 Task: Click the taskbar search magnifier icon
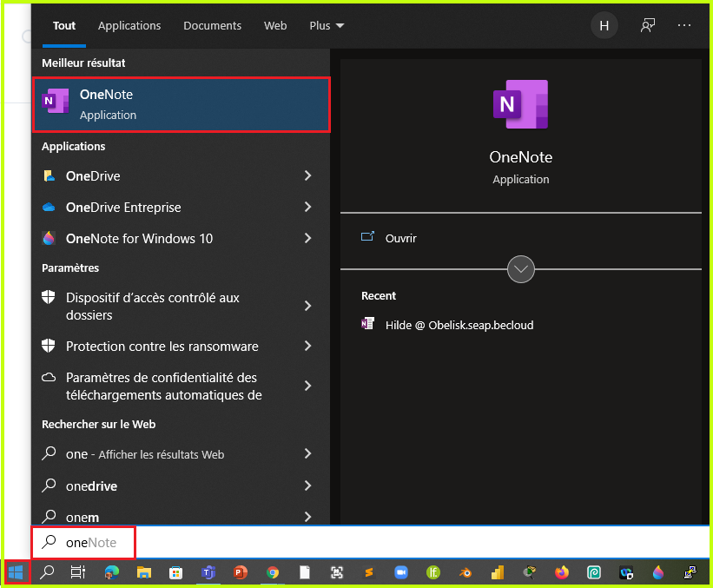(x=47, y=572)
